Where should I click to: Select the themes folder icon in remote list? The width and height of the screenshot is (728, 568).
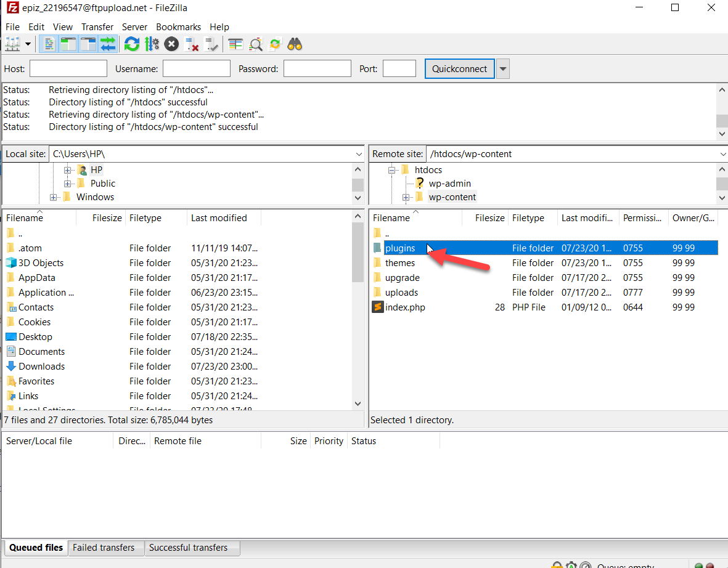tap(377, 262)
